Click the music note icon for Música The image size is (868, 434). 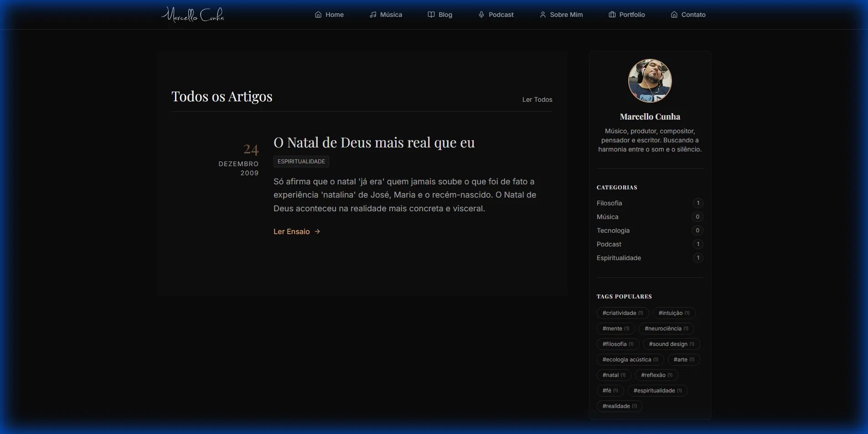pyautogui.click(x=373, y=15)
